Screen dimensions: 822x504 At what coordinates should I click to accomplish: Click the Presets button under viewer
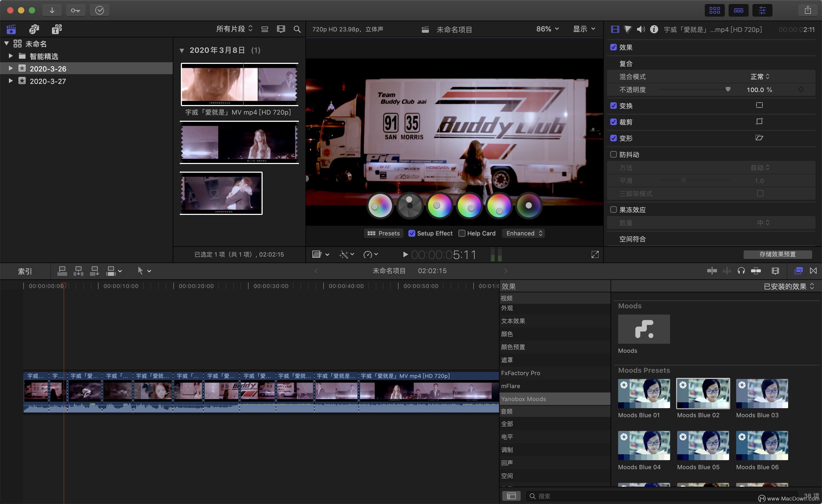384,234
